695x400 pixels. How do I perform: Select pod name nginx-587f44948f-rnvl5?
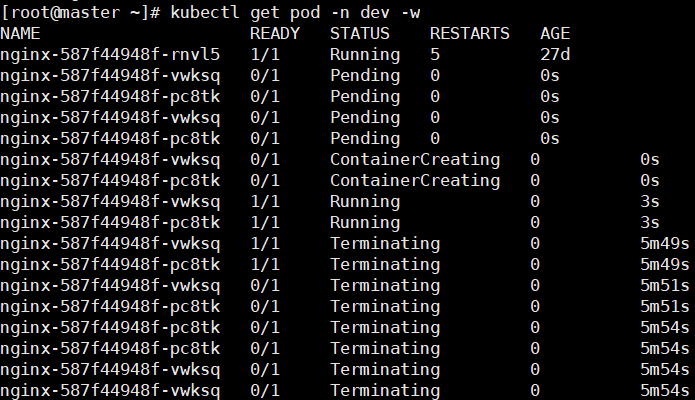pos(110,54)
